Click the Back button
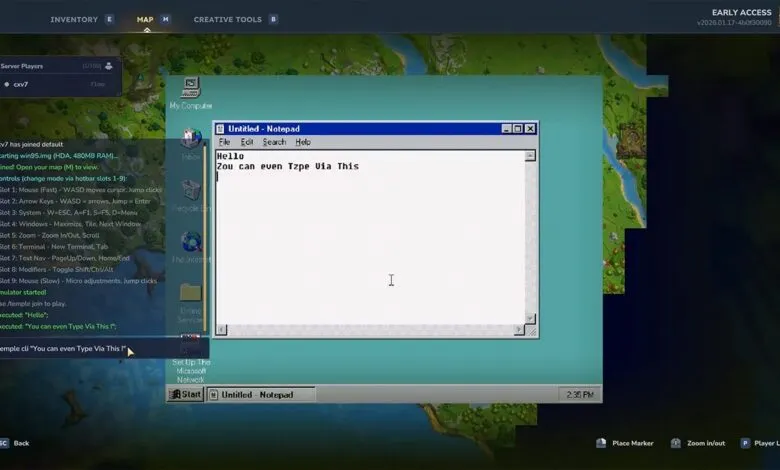Image resolution: width=780 pixels, height=470 pixels. tap(15, 443)
